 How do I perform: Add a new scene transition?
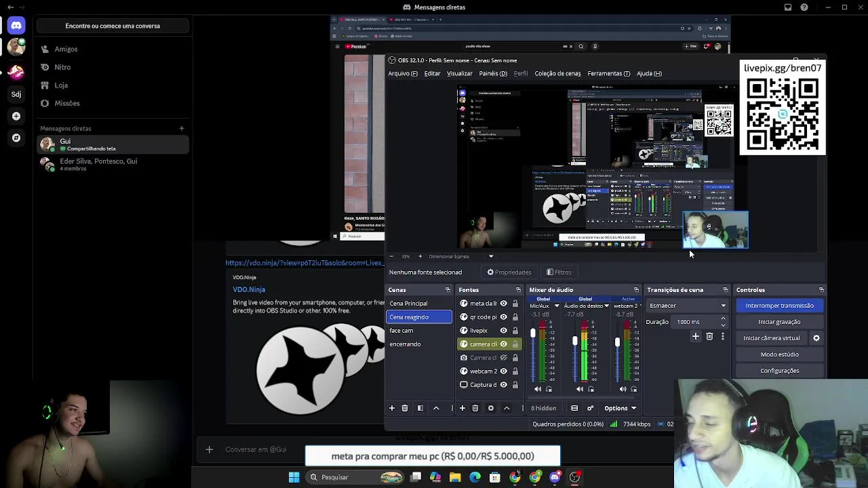[x=695, y=336]
